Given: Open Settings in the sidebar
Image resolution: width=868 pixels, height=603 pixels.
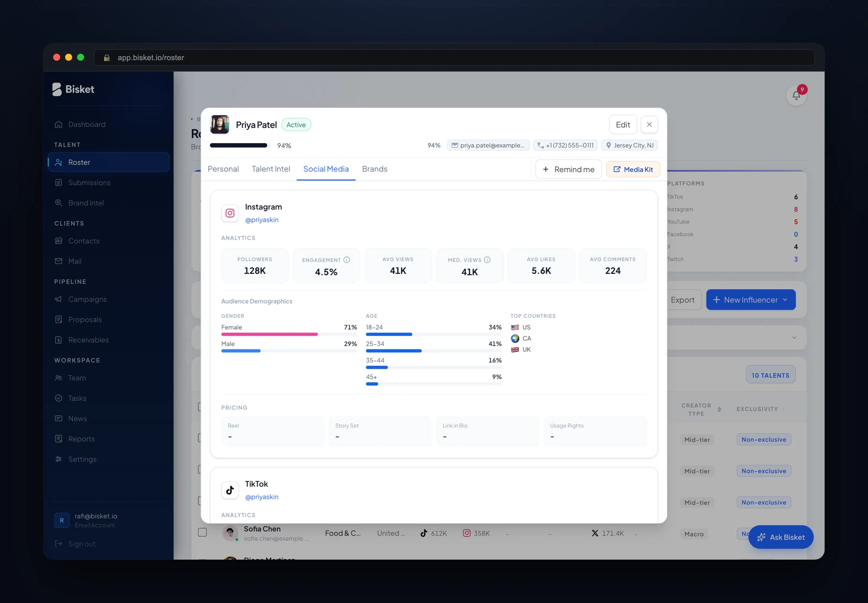Looking at the screenshot, I should (x=108, y=459).
